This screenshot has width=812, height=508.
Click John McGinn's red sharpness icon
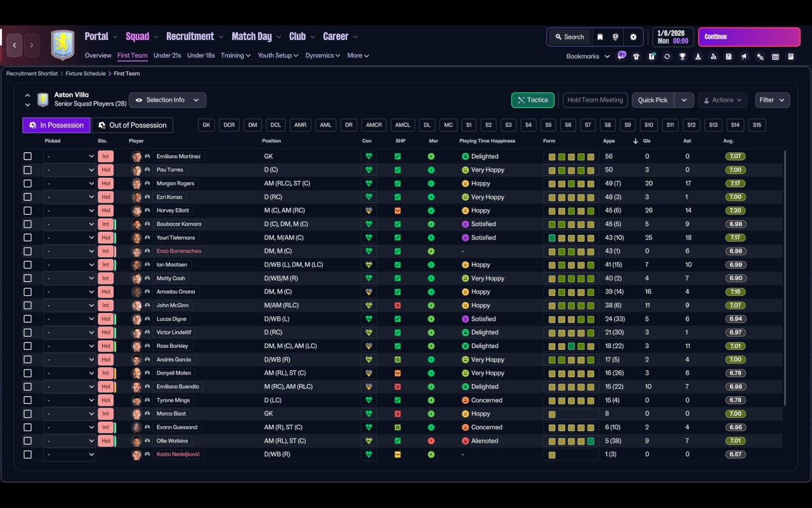point(398,305)
